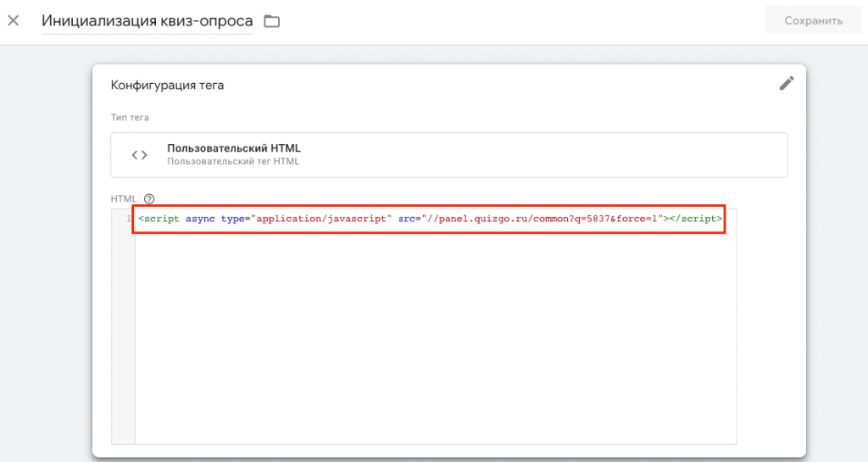Image resolution: width=868 pixels, height=462 pixels.
Task: Click the HTML field label text
Action: click(125, 198)
